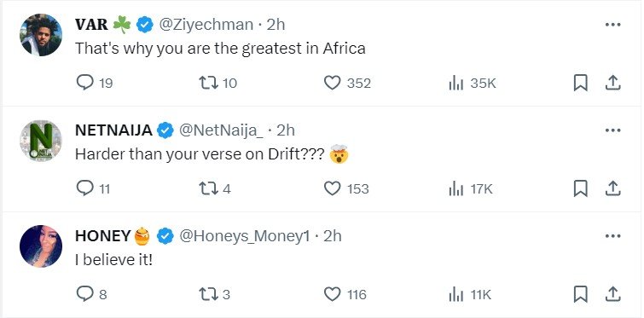The image size is (644, 318).
Task: View the NETNAIJA profile avatar
Action: click(41, 141)
